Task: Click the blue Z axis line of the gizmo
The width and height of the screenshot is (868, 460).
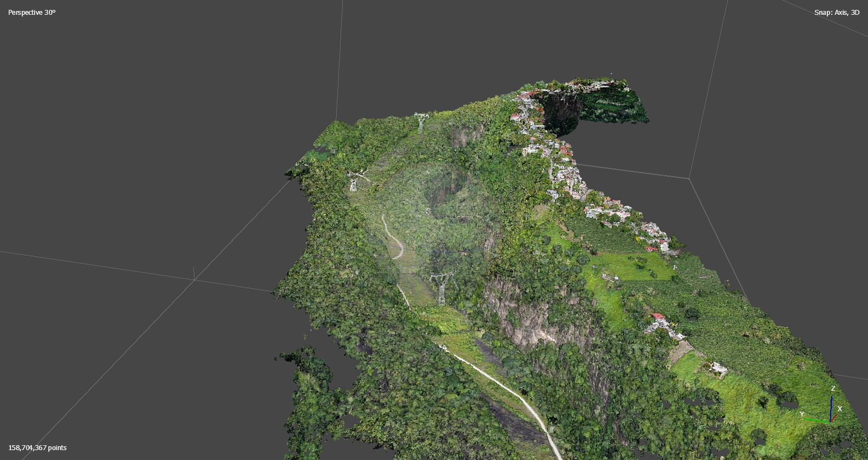Action: (832, 406)
